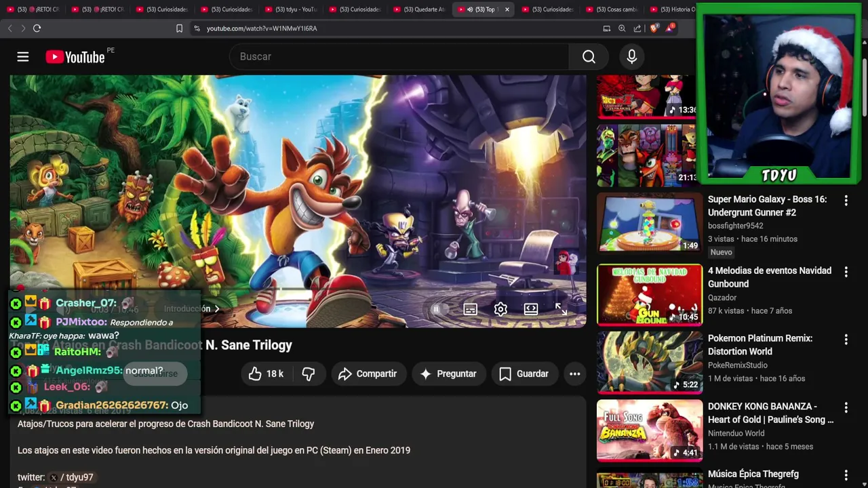Open menu for Melodias de Navidad Gunbound video
868x488 pixels.
(846, 272)
